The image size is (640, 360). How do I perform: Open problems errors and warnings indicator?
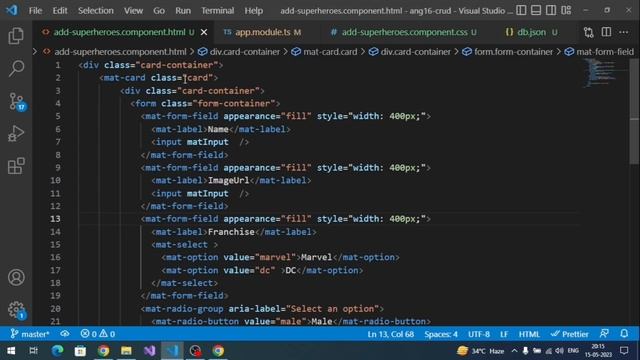[98, 334]
